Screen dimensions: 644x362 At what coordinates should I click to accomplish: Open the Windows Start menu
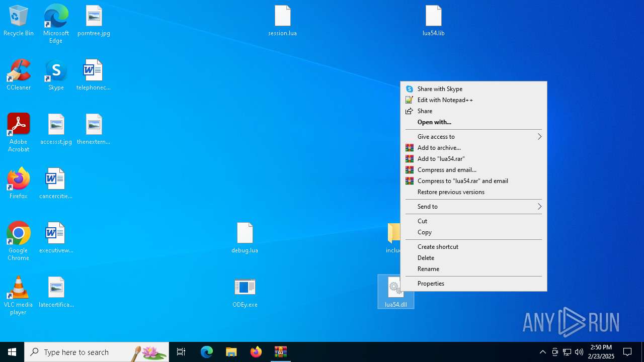point(12,352)
